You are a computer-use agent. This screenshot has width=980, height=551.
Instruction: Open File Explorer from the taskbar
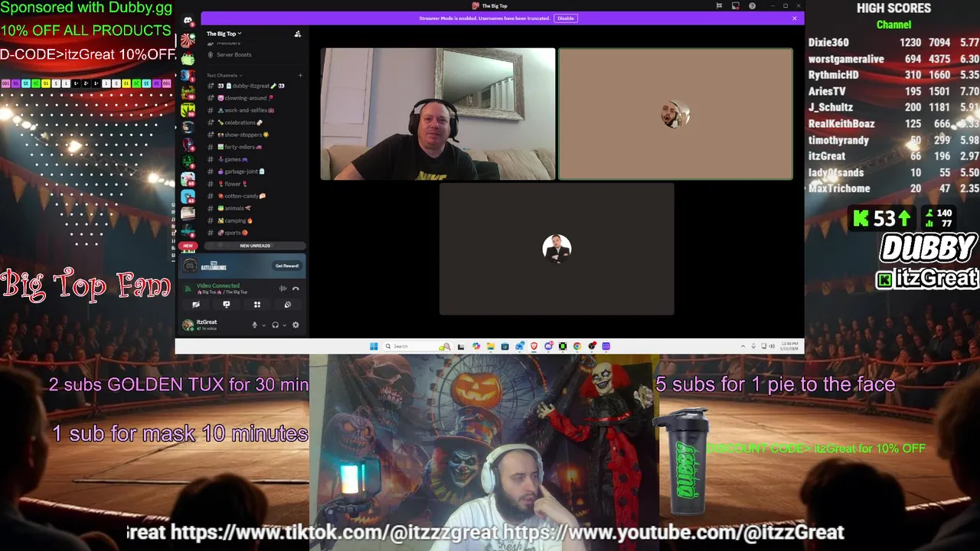pos(491,347)
